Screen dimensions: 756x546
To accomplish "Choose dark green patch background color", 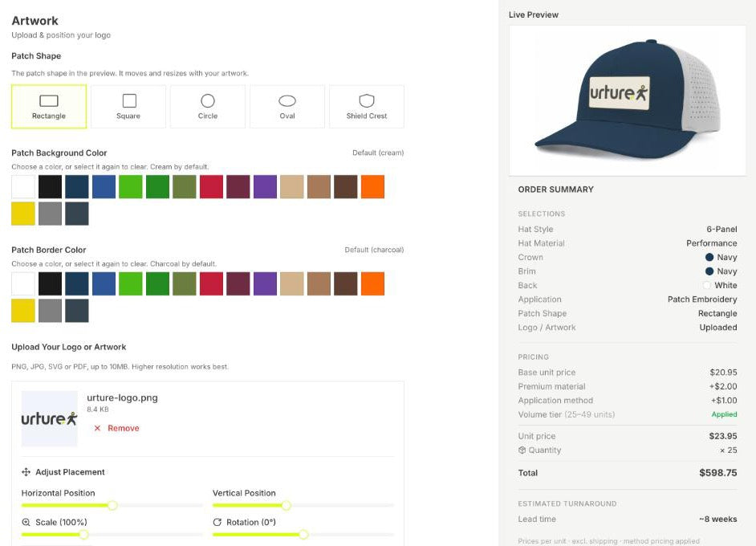I will pos(157,186).
